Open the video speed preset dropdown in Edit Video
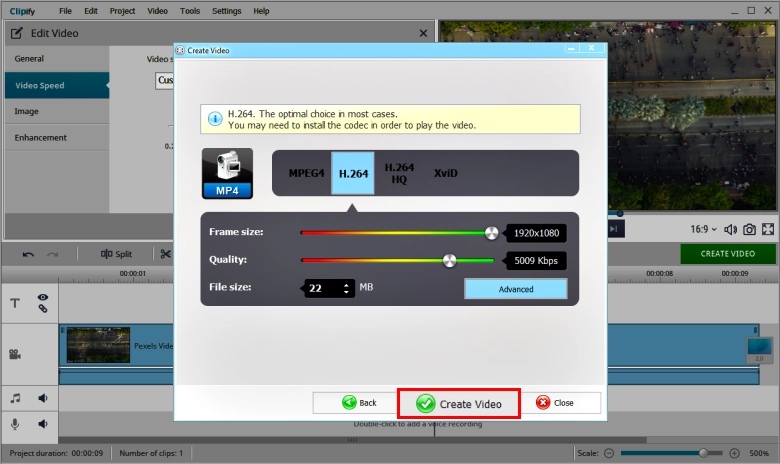The width and height of the screenshot is (780, 464). click(x=165, y=80)
